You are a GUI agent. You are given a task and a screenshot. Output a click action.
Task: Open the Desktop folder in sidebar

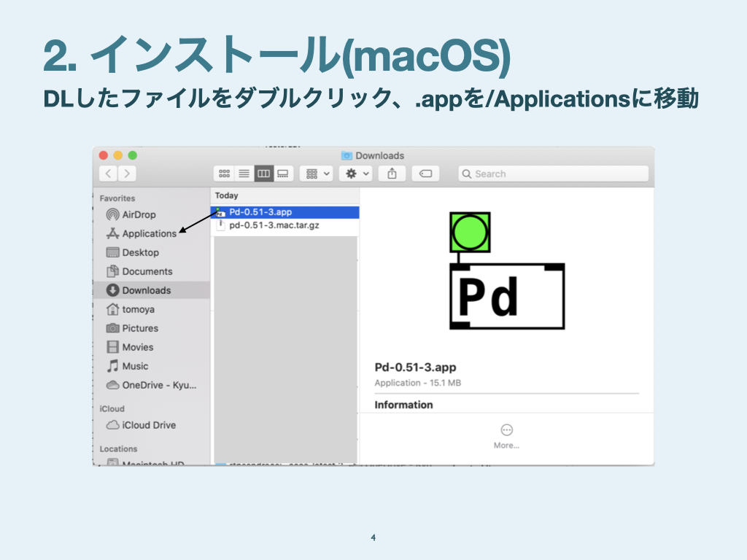click(140, 252)
